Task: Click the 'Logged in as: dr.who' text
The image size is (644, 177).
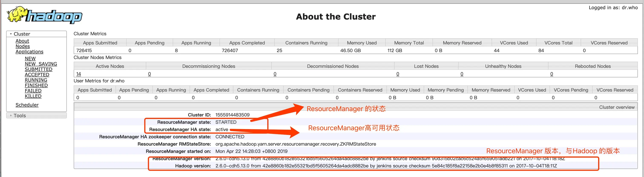Action: tap(613, 7)
